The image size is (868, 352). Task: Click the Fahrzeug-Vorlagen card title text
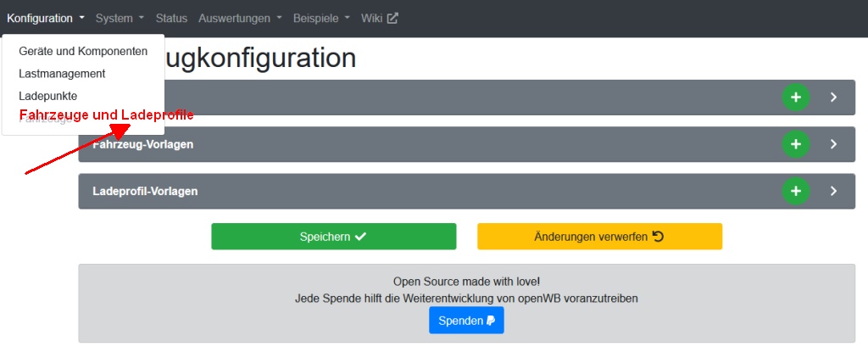pos(142,144)
